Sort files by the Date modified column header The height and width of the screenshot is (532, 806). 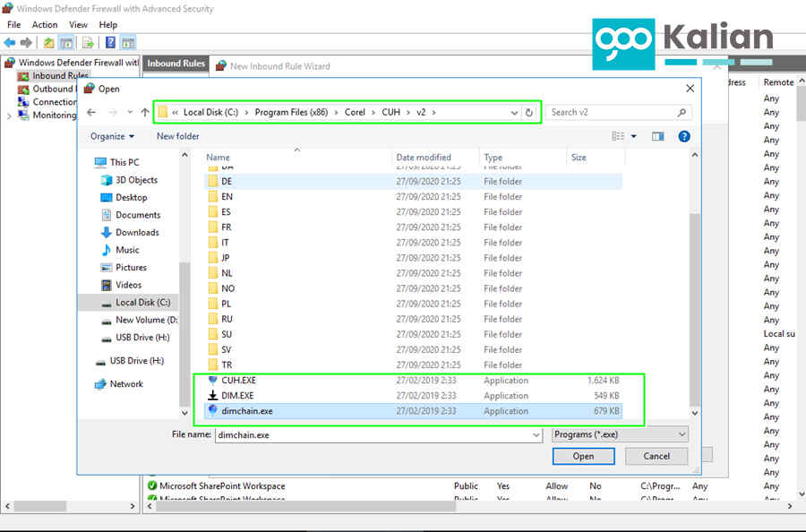(x=424, y=158)
